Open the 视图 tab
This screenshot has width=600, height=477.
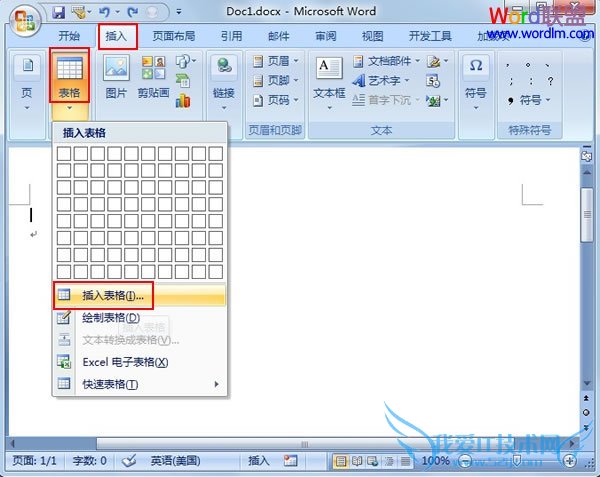click(x=372, y=36)
